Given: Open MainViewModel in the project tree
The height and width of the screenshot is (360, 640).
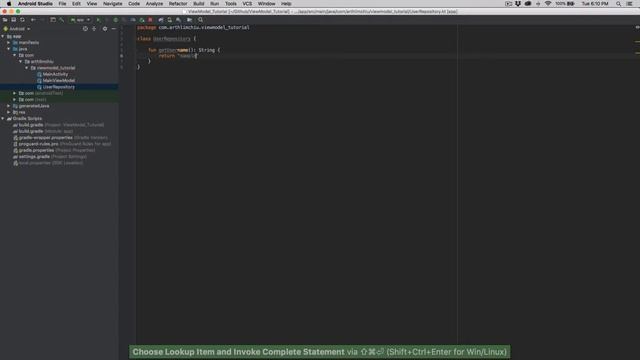Looking at the screenshot, I should pos(58,80).
